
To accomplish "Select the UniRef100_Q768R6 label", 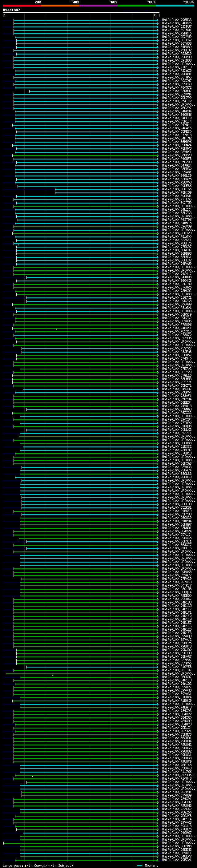I will pos(177,287).
